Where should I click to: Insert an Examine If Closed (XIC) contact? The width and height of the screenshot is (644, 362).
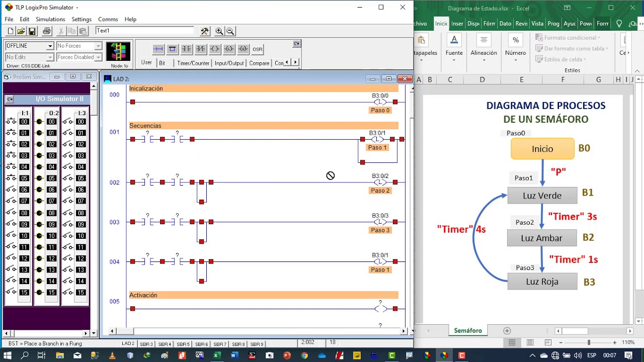pyautogui.click(x=186, y=49)
